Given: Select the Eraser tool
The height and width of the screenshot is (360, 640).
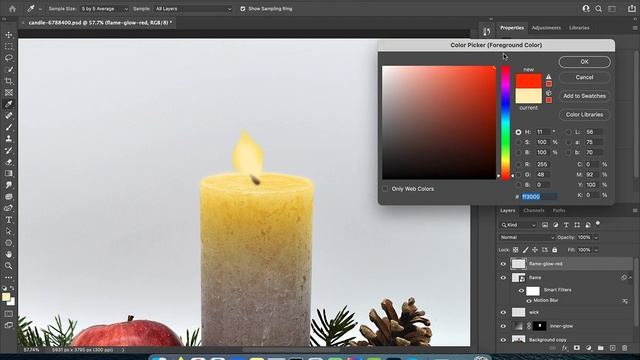Looking at the screenshot, I should pyautogui.click(x=9, y=162).
